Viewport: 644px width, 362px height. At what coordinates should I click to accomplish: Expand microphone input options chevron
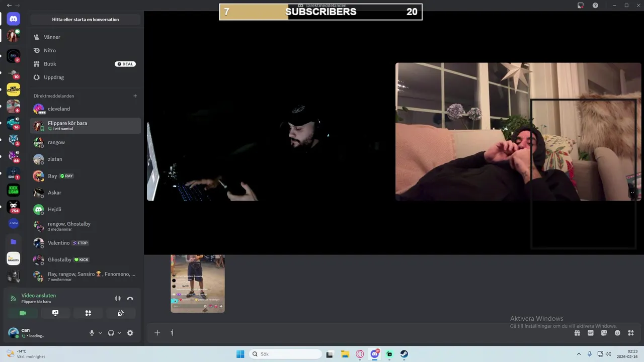point(100,333)
